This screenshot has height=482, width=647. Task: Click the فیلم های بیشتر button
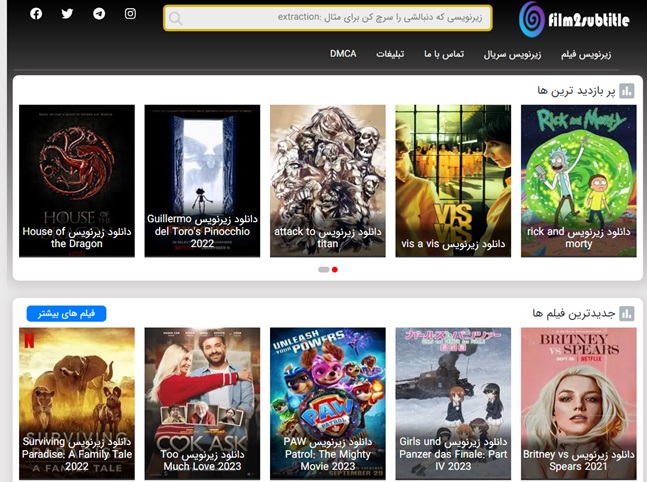[x=66, y=314]
